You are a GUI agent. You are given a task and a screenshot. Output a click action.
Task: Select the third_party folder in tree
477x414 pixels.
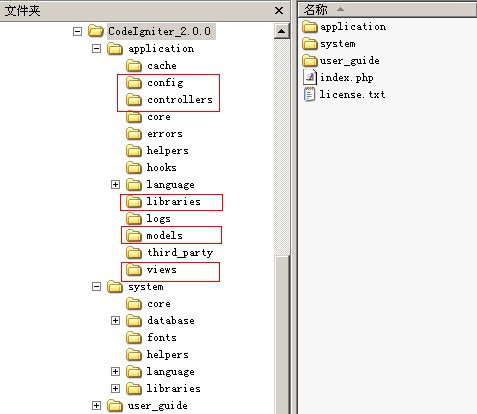pos(180,253)
